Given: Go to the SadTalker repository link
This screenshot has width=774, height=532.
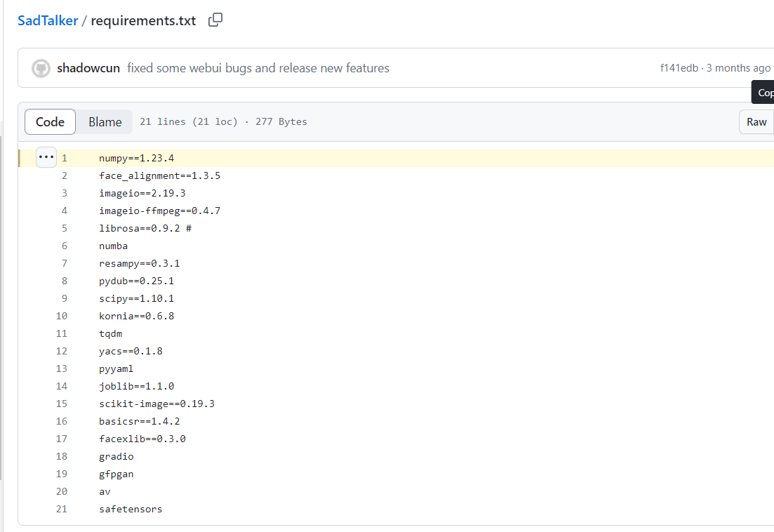Looking at the screenshot, I should 48,20.
